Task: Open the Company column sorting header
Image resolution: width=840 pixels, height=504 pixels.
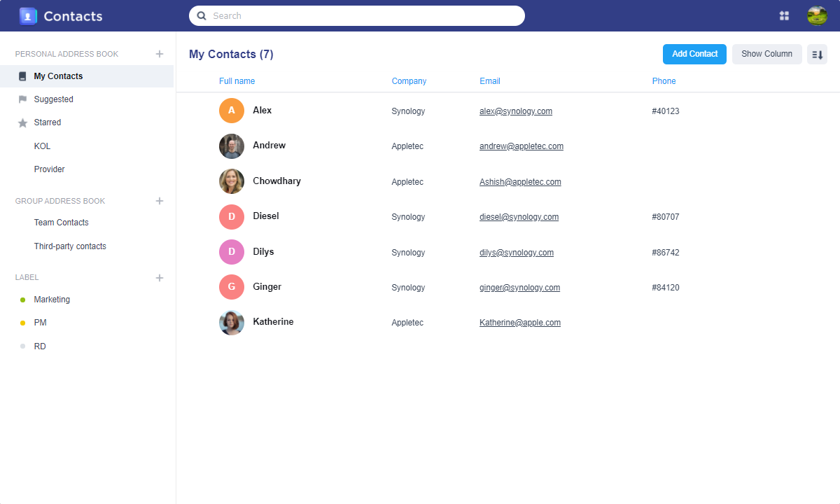Action: click(409, 80)
